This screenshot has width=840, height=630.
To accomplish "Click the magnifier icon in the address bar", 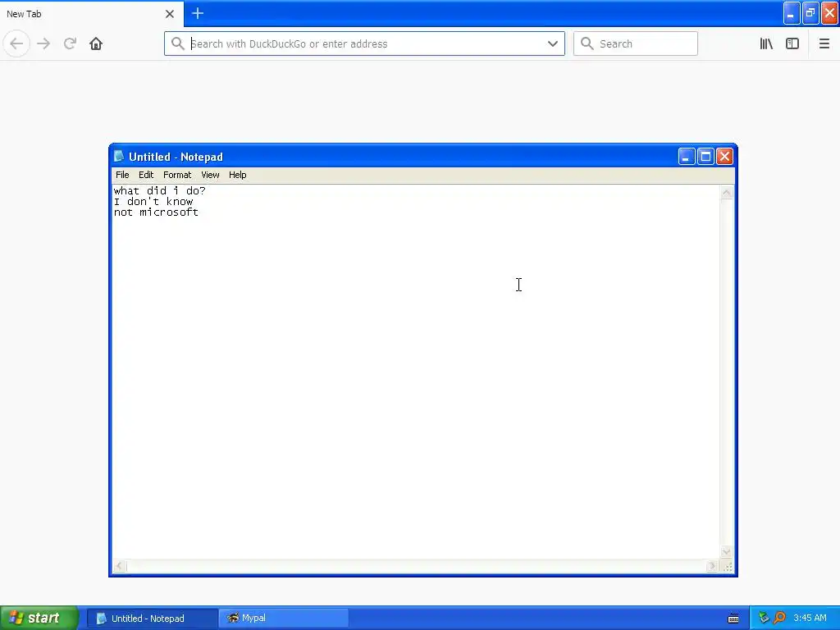I will (x=177, y=43).
